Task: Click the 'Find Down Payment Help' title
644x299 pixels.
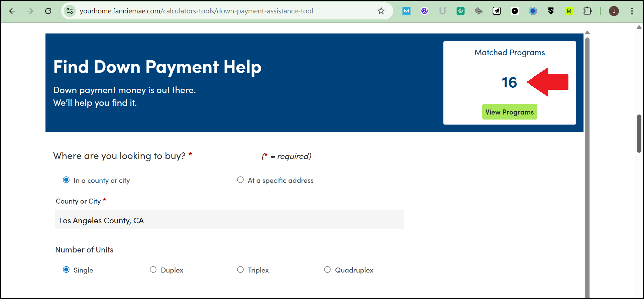Action: pyautogui.click(x=157, y=67)
